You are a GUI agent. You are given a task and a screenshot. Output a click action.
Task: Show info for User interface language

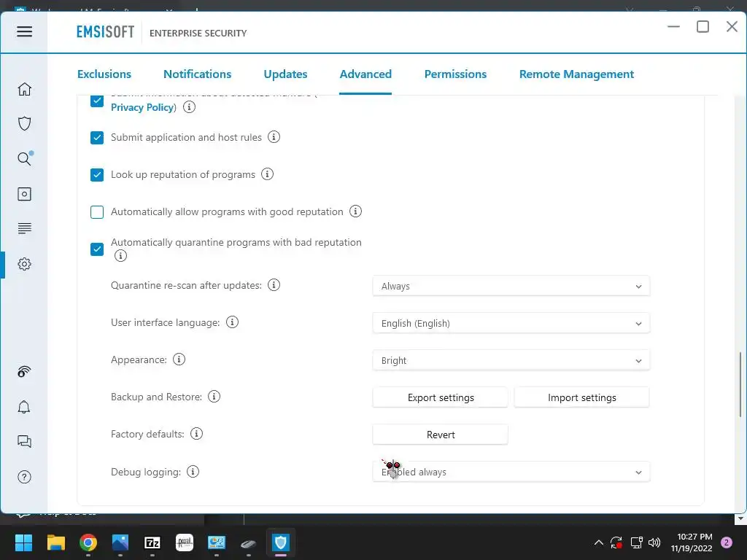(232, 322)
